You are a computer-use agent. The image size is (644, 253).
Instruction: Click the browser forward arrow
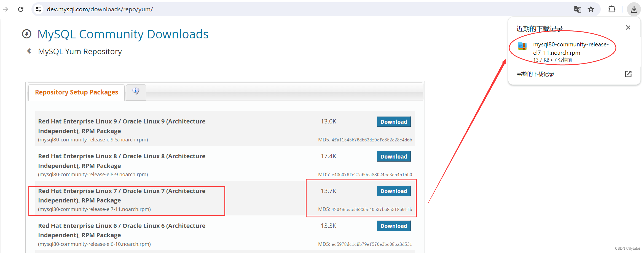6,9
